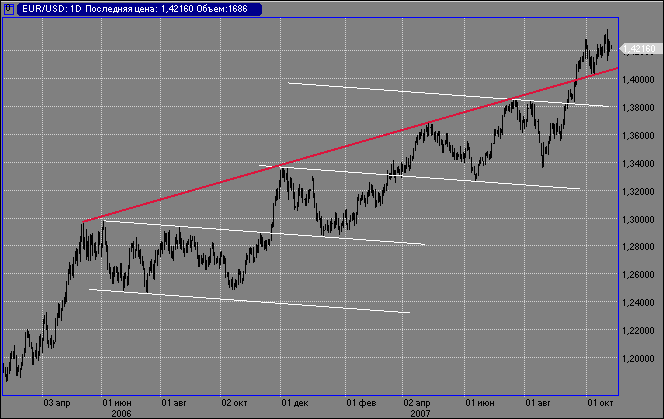Click the small chart icon in the top-left corner
Image resolution: width=664 pixels, height=419 pixels.
8,9
